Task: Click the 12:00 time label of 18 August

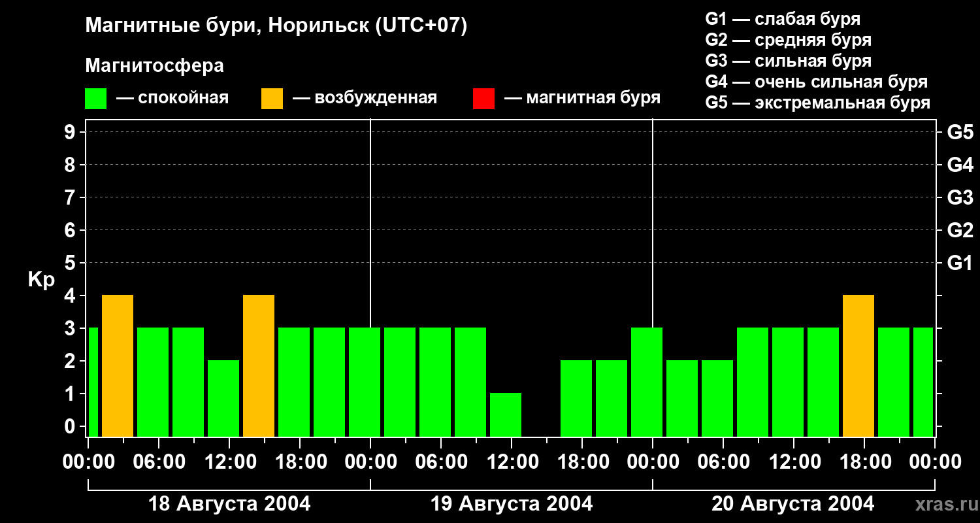Action: tap(229, 462)
